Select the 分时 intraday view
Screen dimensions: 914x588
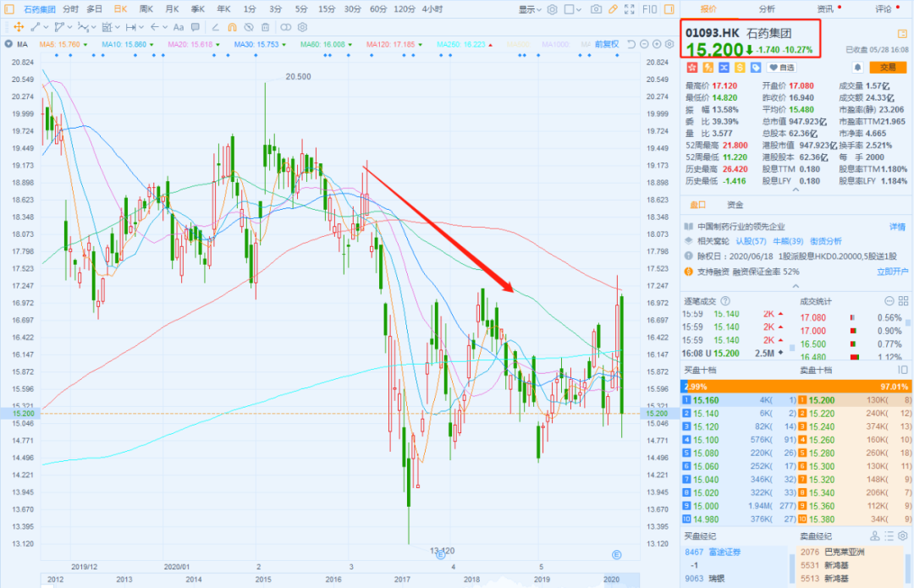[x=70, y=9]
